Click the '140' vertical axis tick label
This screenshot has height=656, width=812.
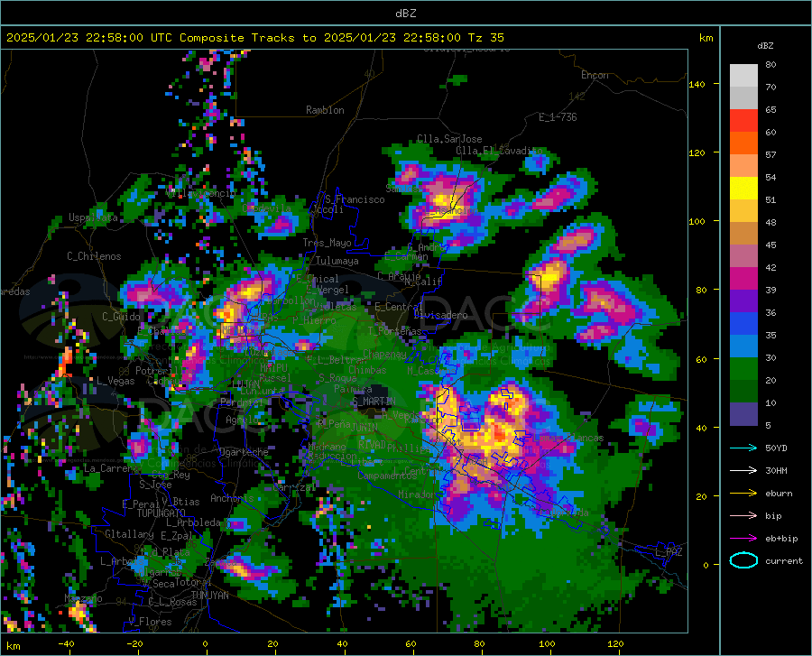697,84
